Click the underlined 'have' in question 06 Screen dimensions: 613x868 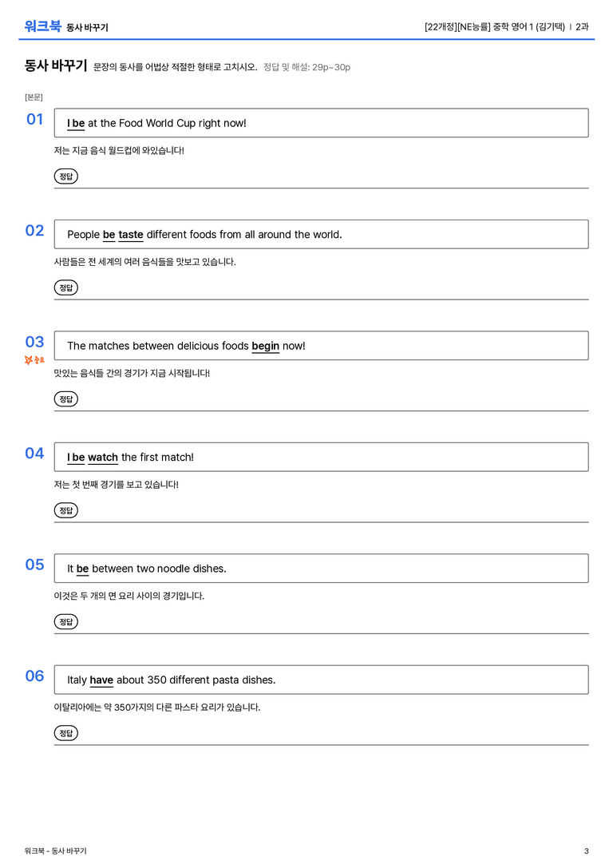pos(101,680)
